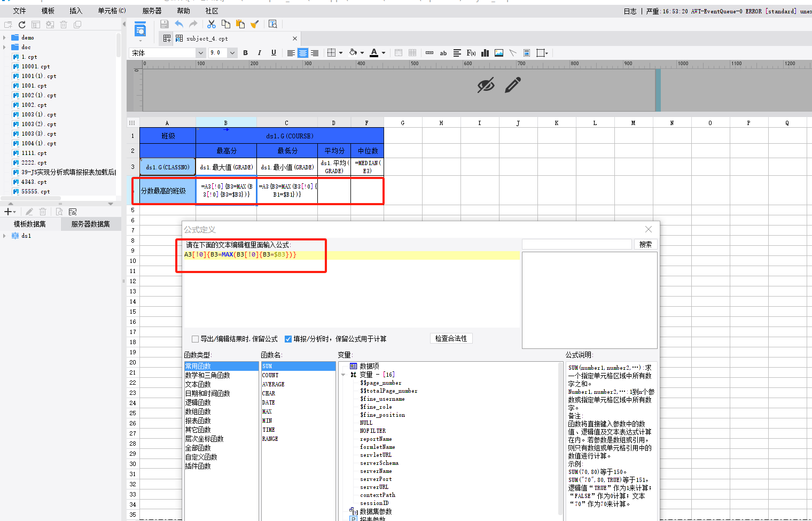Click the ab plain text icon
The width and height of the screenshot is (812, 521).
point(443,53)
